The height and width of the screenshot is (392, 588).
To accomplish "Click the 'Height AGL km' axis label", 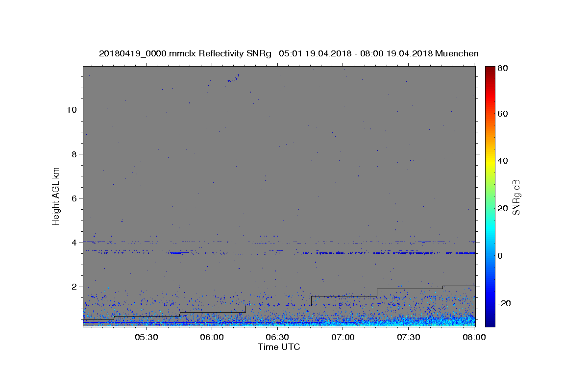I will pyautogui.click(x=56, y=196).
